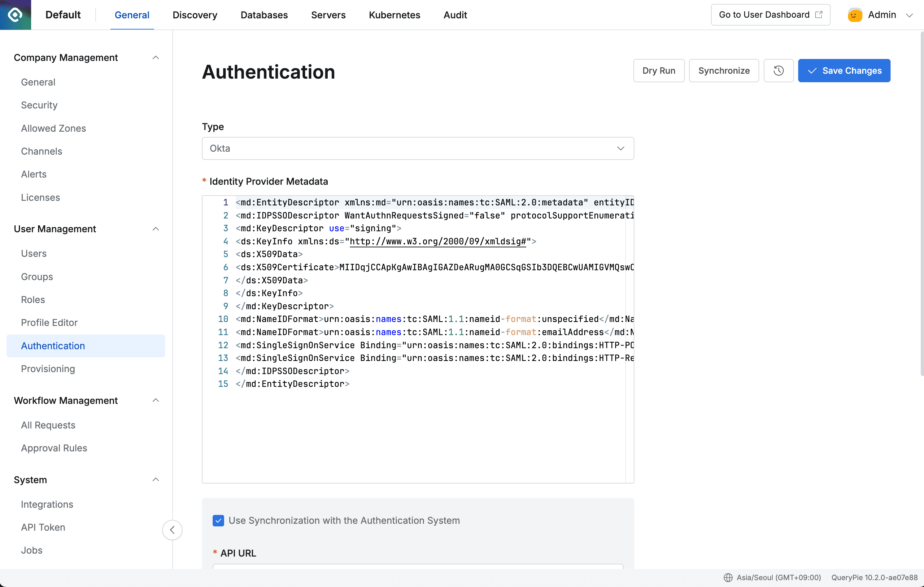The width and height of the screenshot is (924, 587).
Task: Select Provisioning in the sidebar
Action: 48,369
